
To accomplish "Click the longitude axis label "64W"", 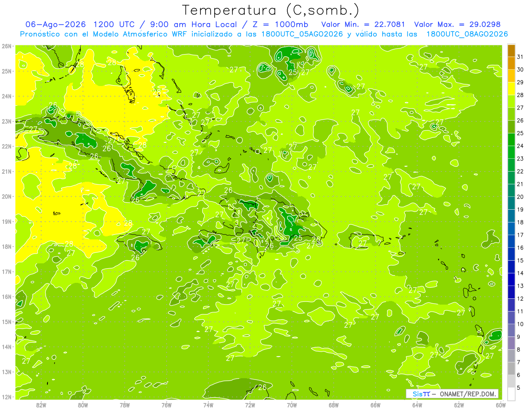I will pyautogui.click(x=417, y=405).
